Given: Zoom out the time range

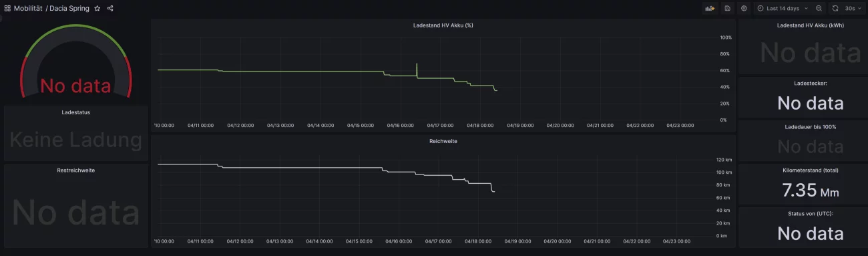Looking at the screenshot, I should click(x=818, y=8).
